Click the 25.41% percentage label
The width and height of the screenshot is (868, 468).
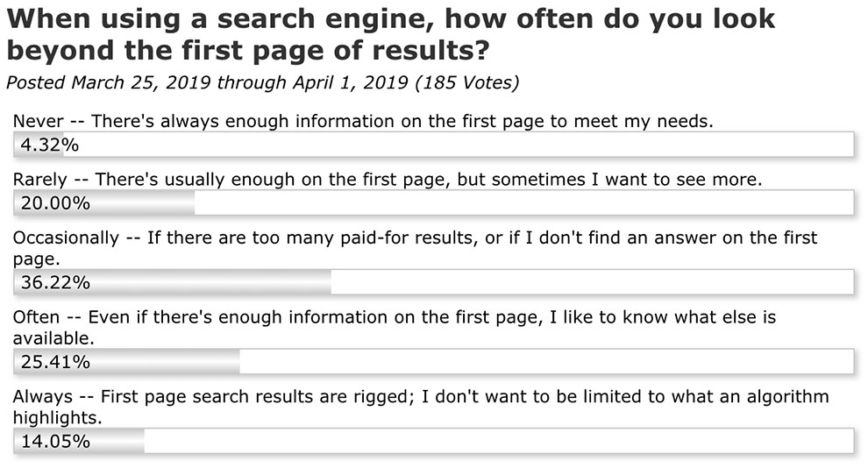[x=55, y=362]
